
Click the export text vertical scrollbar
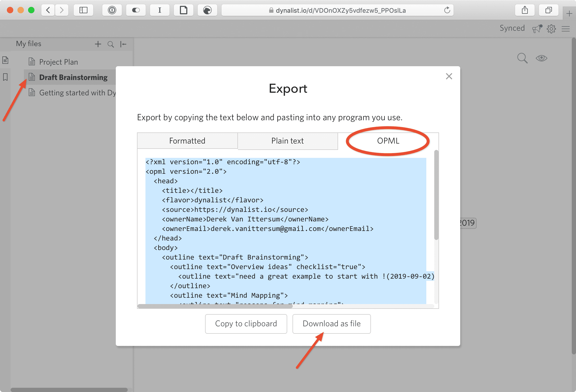(436, 195)
